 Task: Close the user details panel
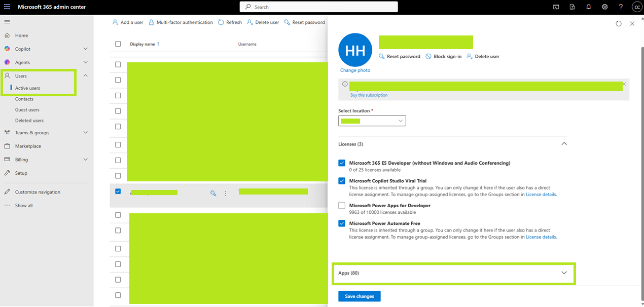(x=632, y=24)
